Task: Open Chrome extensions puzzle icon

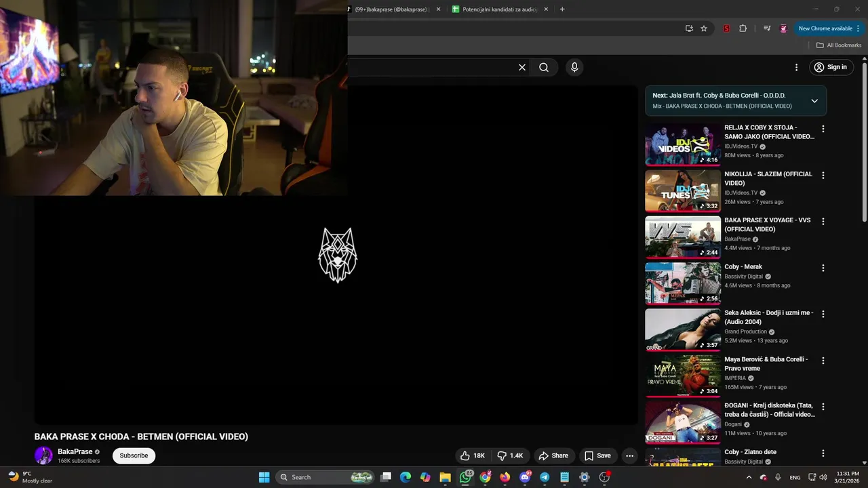Action: tap(743, 28)
